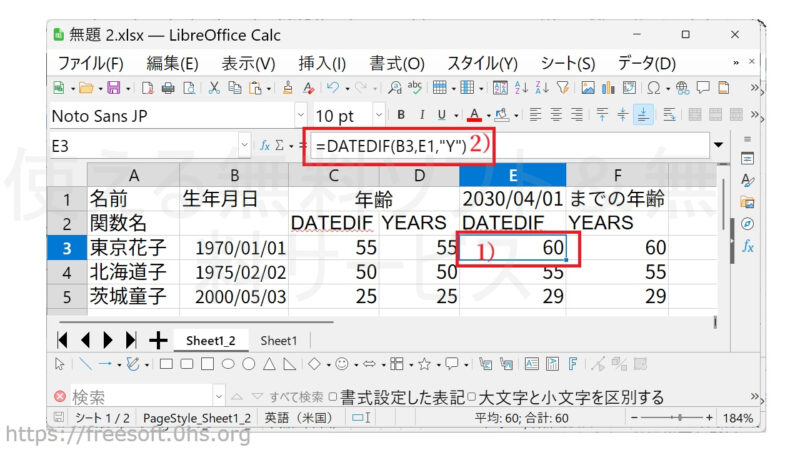The width and height of the screenshot is (800, 450).
Task: Enable 書式設定した表記 checkbox
Action: click(333, 396)
